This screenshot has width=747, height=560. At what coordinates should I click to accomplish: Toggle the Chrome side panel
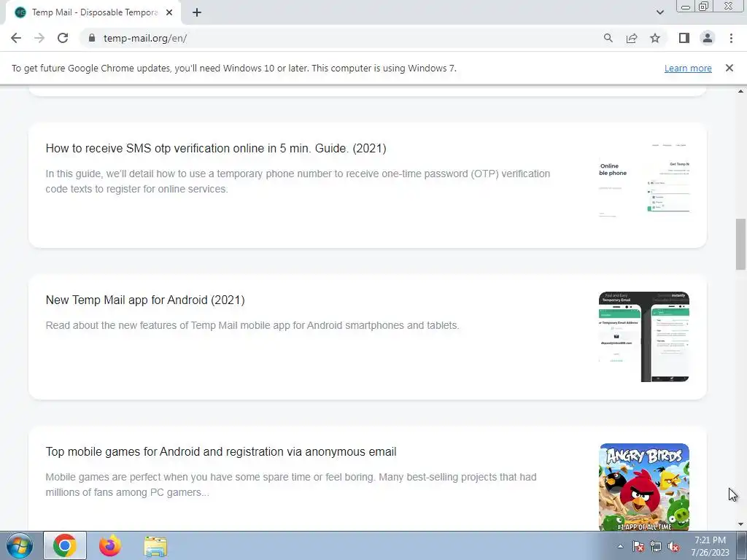(684, 38)
